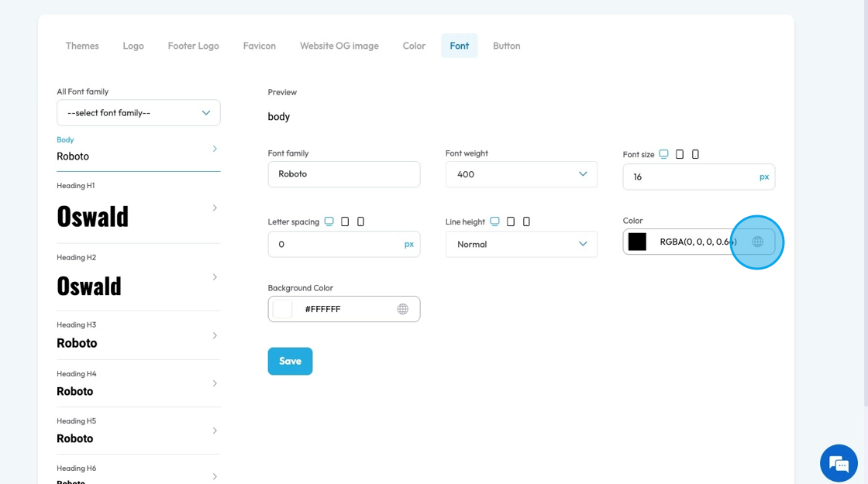Click the black Color swatch
The image size is (868, 484).
637,242
